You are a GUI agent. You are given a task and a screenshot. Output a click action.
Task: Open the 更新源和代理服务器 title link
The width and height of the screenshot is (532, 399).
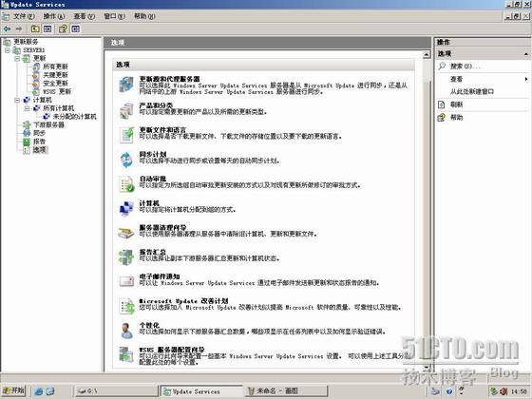(x=170, y=79)
